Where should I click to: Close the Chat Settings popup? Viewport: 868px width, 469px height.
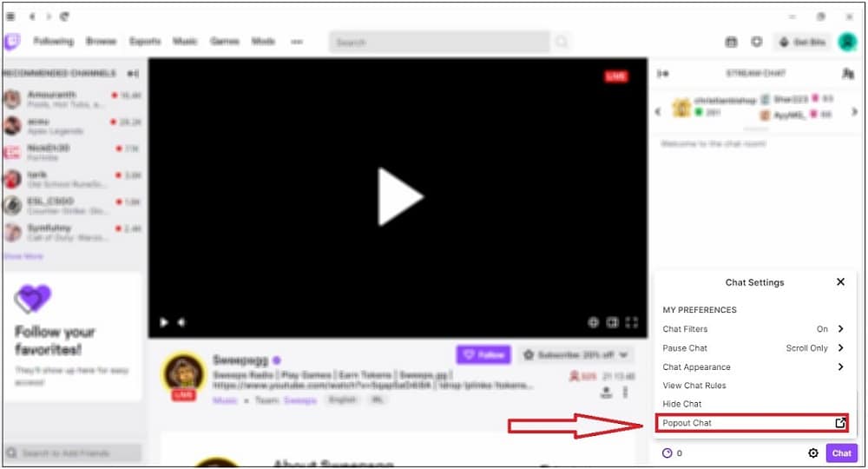tap(840, 282)
